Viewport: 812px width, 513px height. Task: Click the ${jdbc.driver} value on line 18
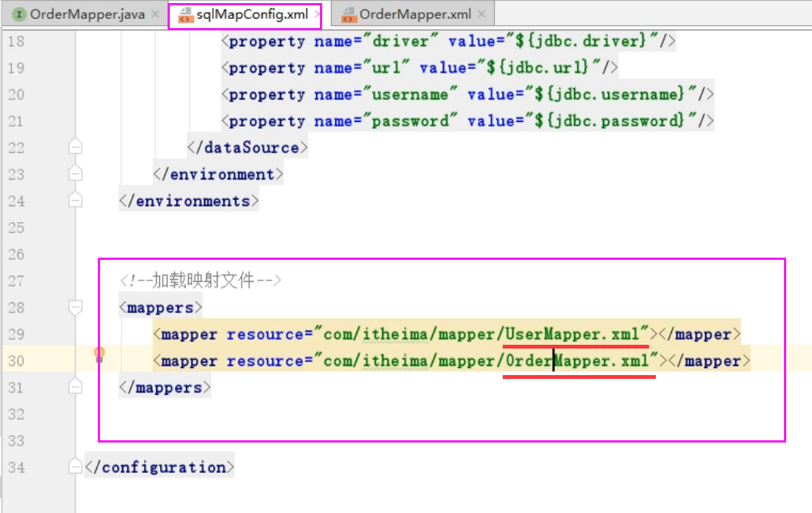click(581, 41)
